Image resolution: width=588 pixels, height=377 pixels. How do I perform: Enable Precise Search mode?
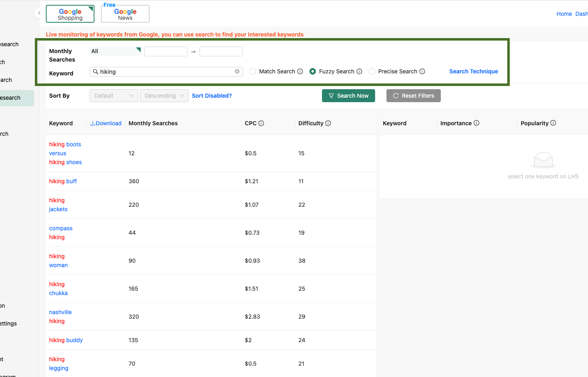pos(372,71)
